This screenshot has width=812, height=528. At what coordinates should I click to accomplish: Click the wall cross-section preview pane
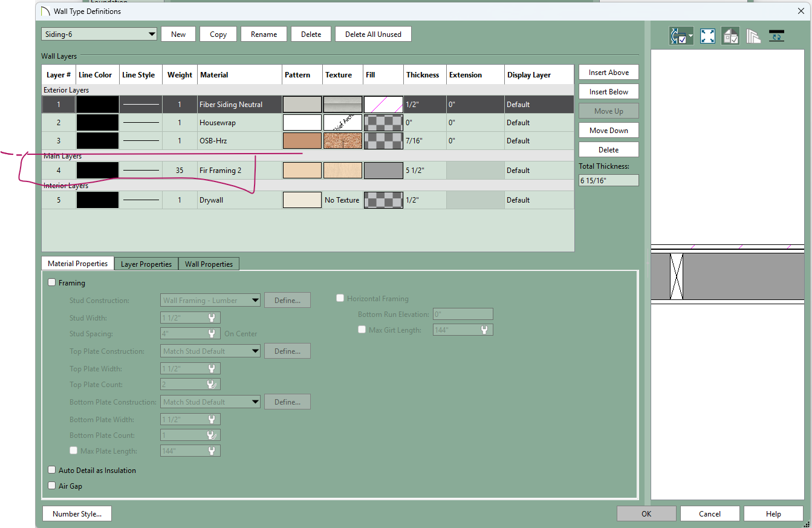727,275
